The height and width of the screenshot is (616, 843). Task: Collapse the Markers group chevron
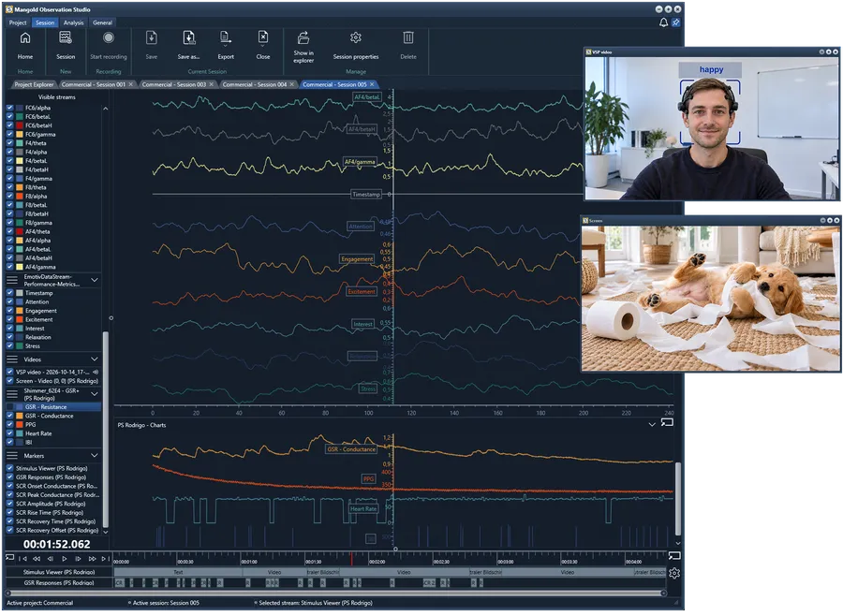click(x=95, y=455)
